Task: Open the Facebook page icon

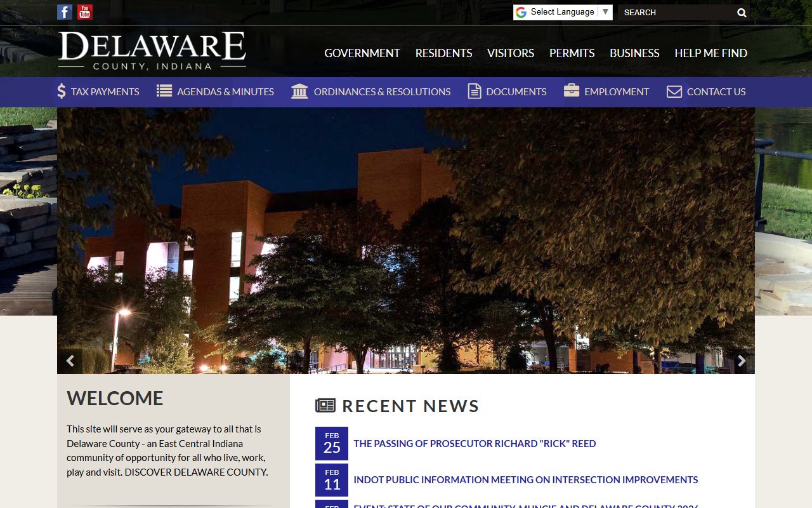Action: click(65, 12)
